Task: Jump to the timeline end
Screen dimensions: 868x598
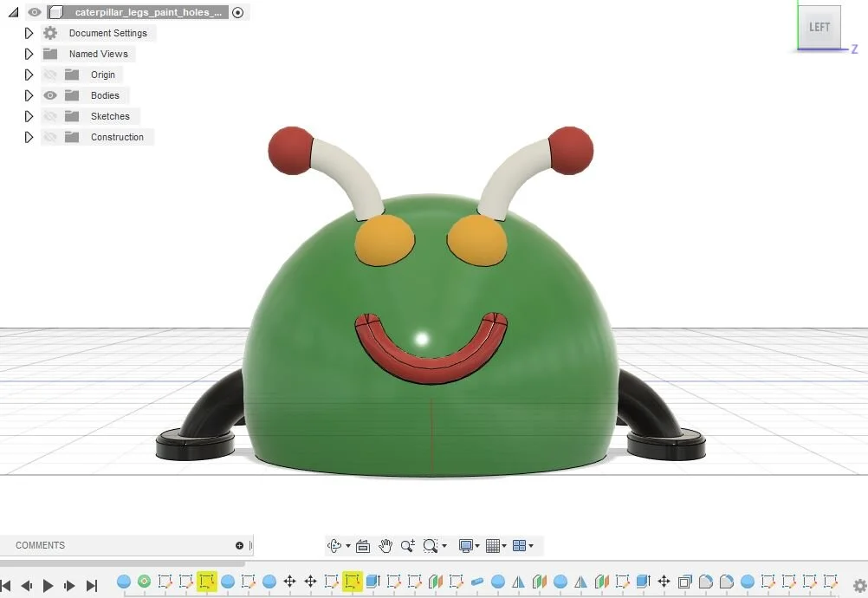Action: 92,585
